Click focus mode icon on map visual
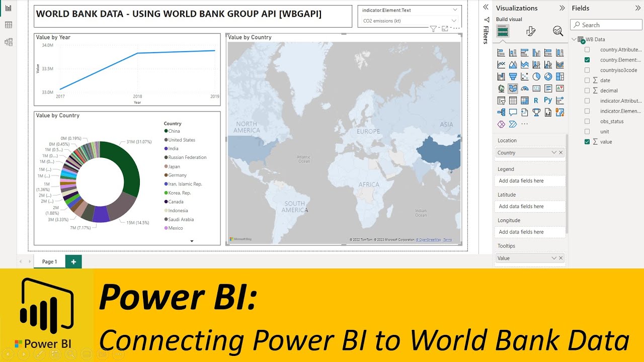 [x=445, y=29]
